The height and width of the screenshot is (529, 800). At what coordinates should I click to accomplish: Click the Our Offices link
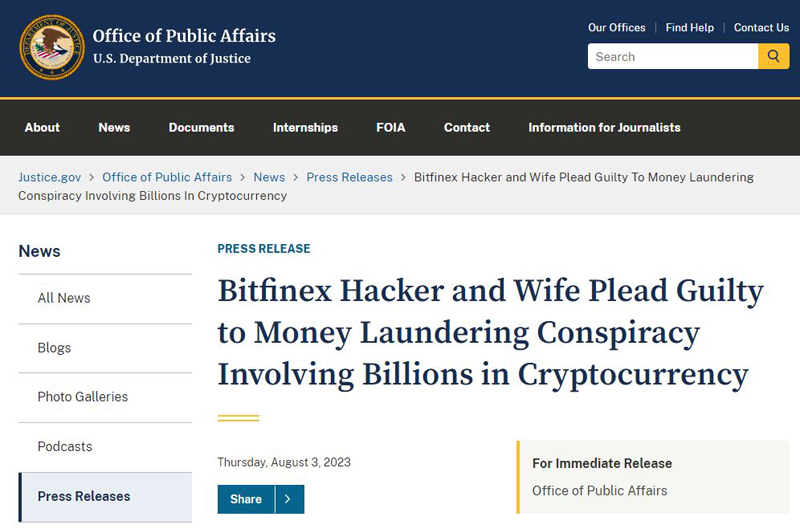616,28
